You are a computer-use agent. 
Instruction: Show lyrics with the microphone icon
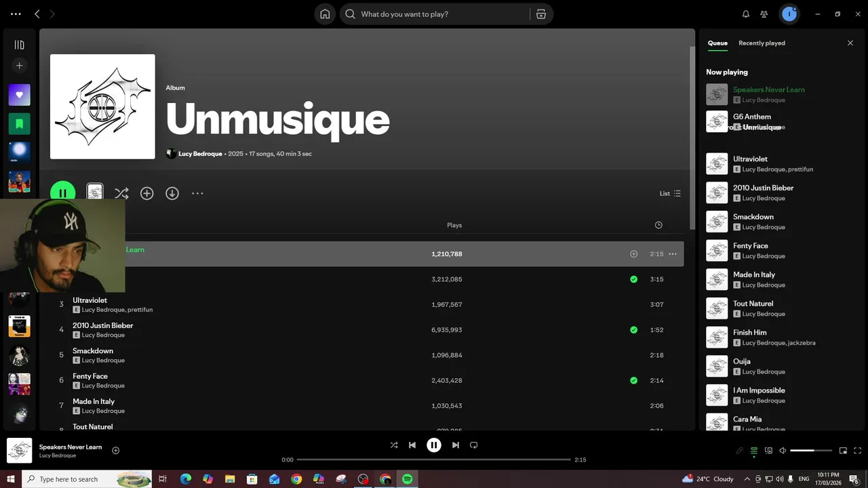(x=740, y=451)
